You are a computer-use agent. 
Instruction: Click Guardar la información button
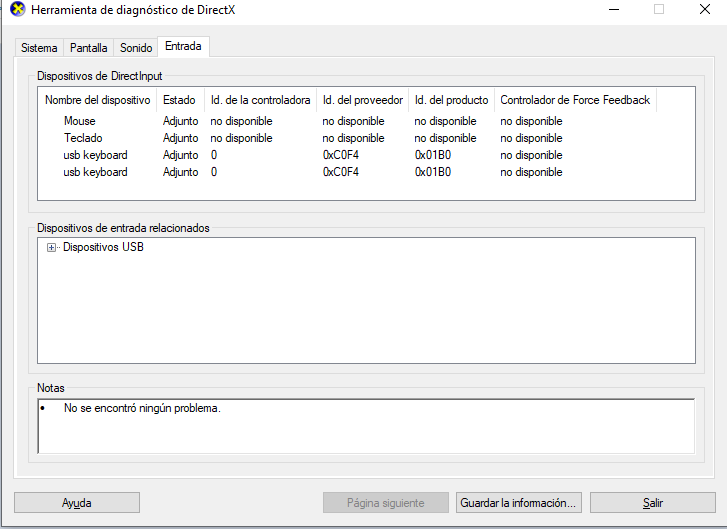click(518, 503)
